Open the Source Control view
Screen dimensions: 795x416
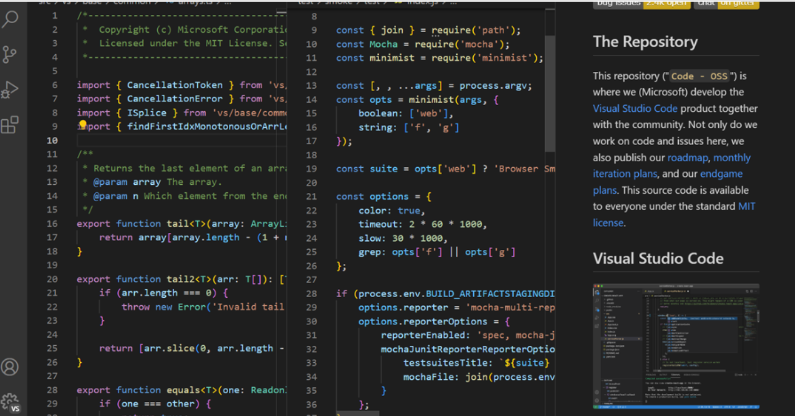coord(11,55)
